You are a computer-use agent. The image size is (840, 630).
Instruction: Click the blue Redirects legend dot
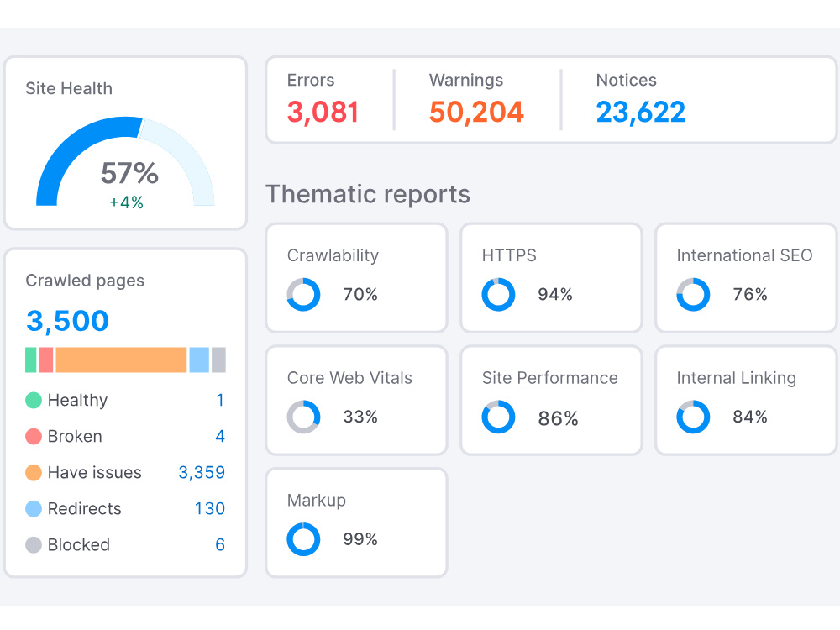coord(34,508)
